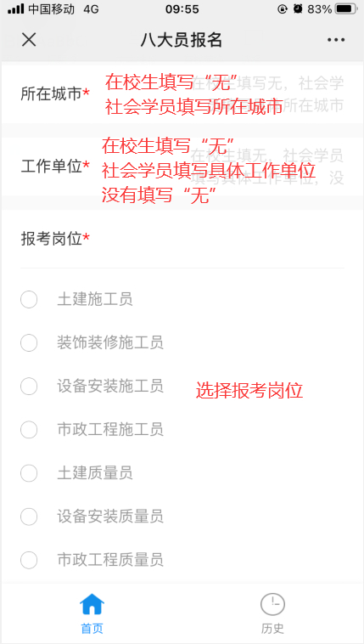Tap the blue 首页 home icon
This screenshot has width=364, height=644.
tap(92, 604)
